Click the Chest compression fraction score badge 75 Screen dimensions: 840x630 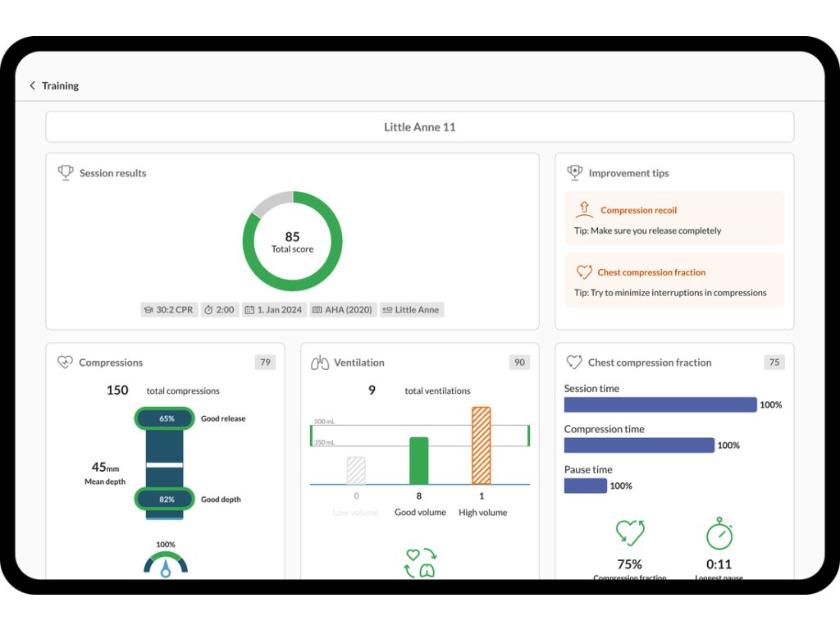pos(774,362)
